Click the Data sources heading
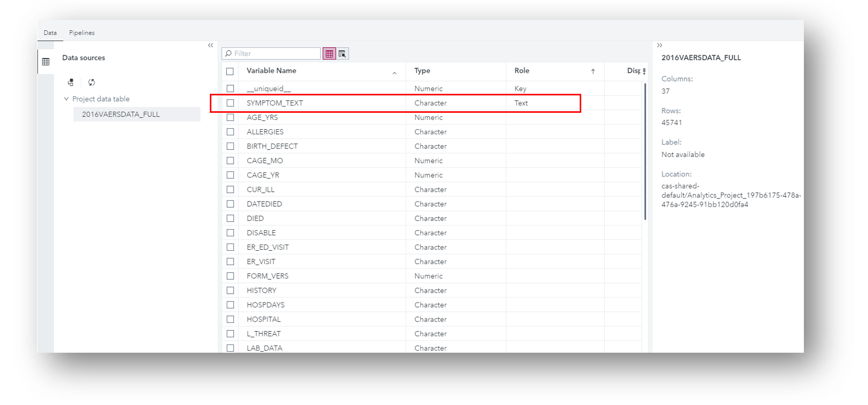The width and height of the screenshot is (868, 405). 84,58
